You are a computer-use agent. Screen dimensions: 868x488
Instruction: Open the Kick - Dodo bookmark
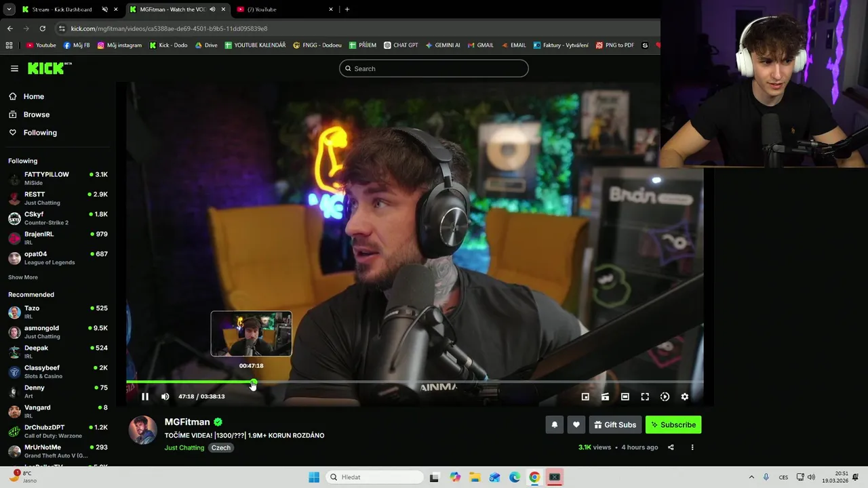[x=169, y=45]
